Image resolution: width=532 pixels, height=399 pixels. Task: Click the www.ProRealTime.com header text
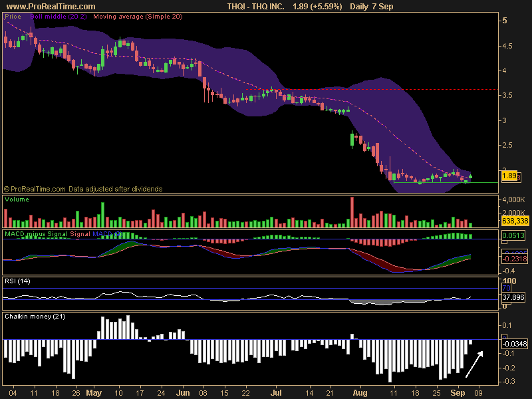tap(51, 7)
